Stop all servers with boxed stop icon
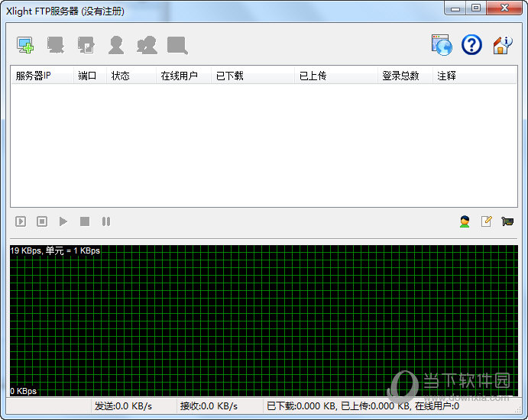The height and width of the screenshot is (420, 528). pos(42,221)
